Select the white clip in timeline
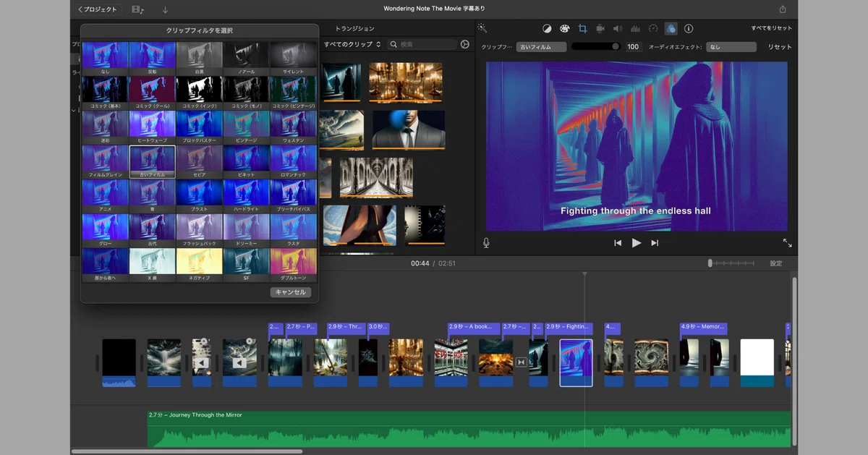The height and width of the screenshot is (455, 868). (x=757, y=362)
